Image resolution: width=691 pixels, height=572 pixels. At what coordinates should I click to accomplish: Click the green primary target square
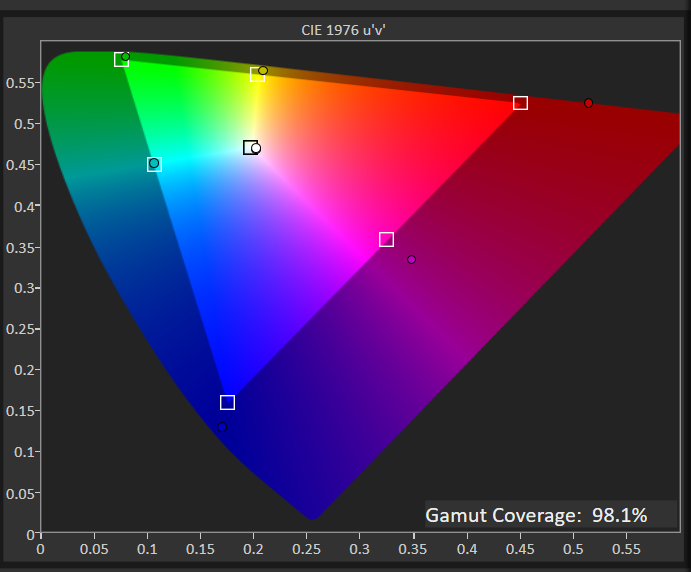point(121,60)
